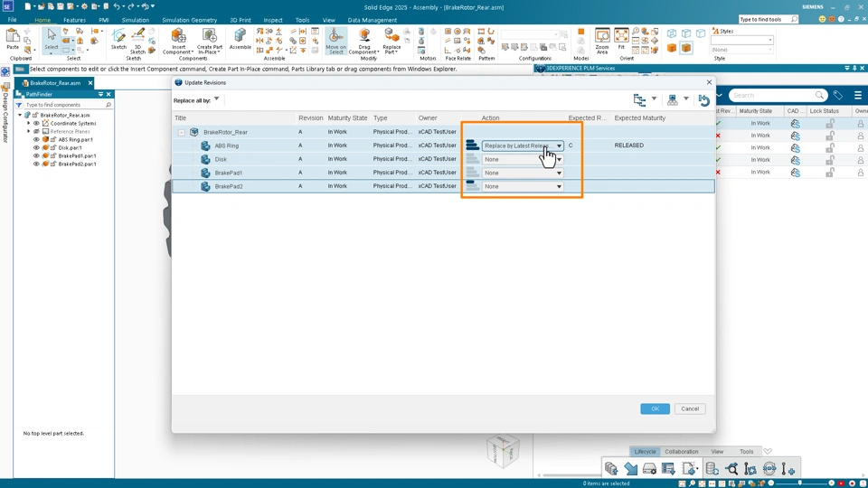868x488 pixels.
Task: Click the filter icon in PathFinder
Action: pyautogui.click(x=19, y=105)
